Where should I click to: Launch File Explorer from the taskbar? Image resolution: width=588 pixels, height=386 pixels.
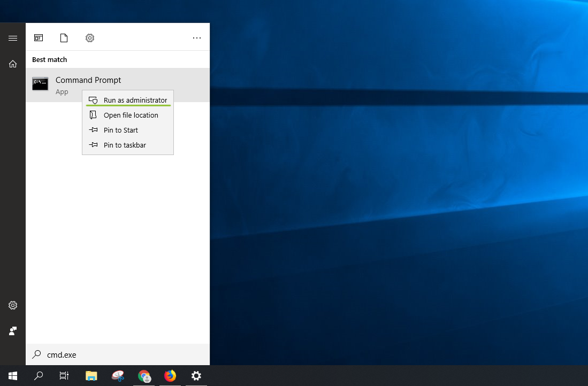(91, 376)
